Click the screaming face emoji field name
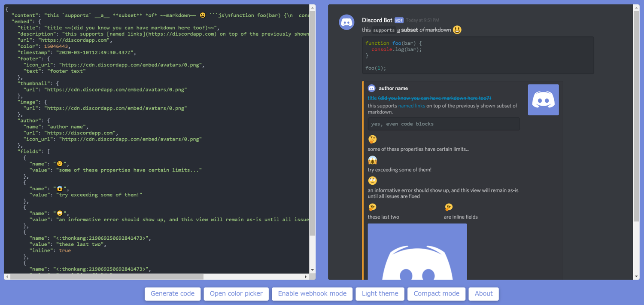The width and height of the screenshot is (644, 305). [x=372, y=160]
